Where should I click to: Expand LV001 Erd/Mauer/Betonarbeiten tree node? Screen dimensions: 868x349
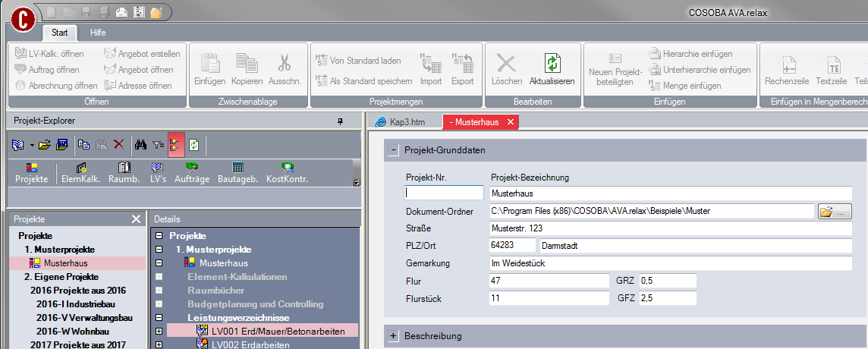[x=159, y=331]
